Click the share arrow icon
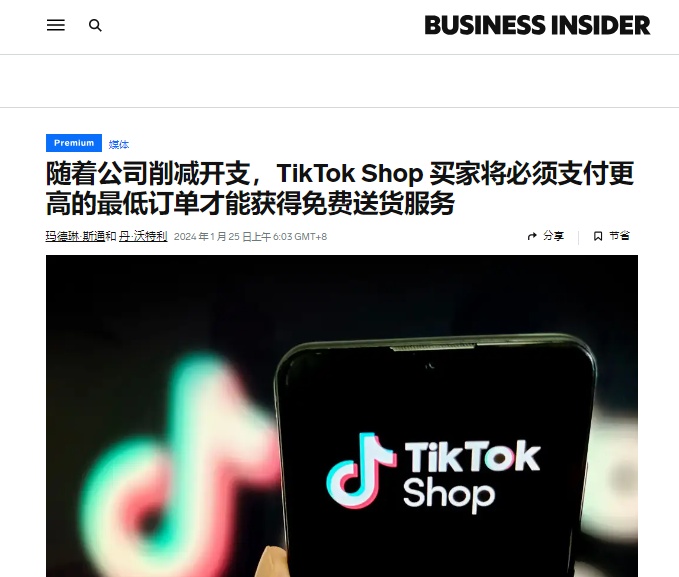679x577 pixels. click(532, 236)
